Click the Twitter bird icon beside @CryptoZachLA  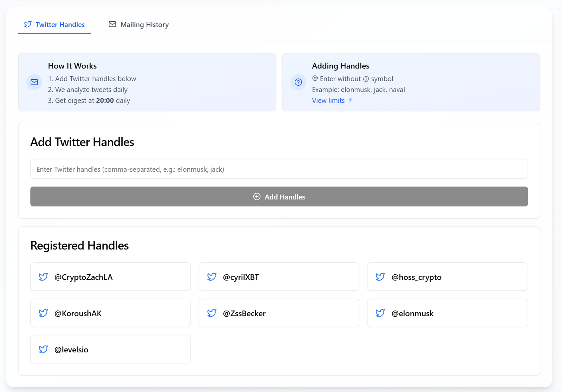pos(43,277)
